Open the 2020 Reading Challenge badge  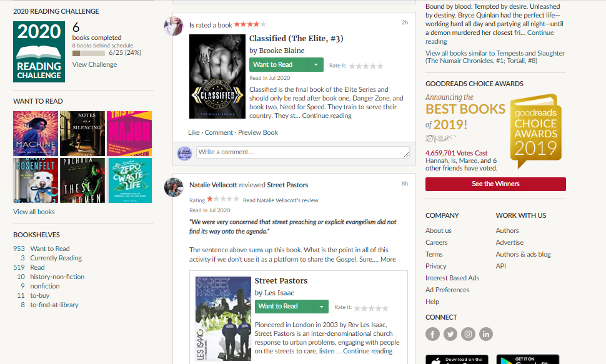[39, 52]
